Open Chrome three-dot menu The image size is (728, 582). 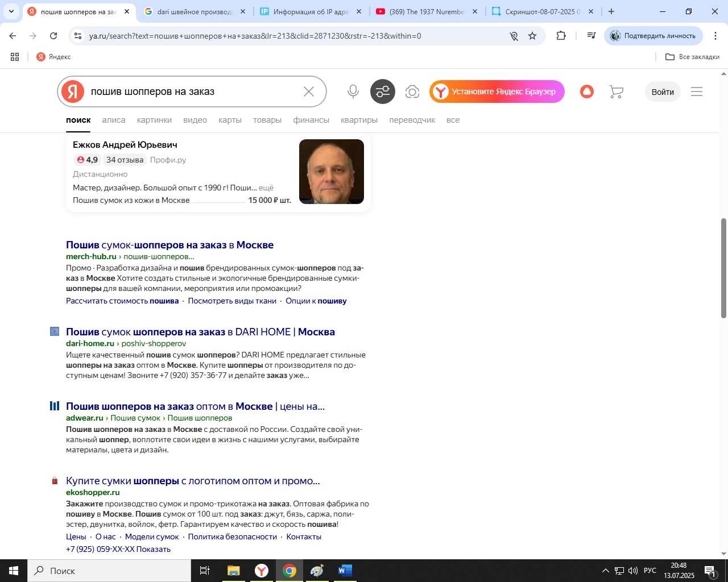[715, 36]
